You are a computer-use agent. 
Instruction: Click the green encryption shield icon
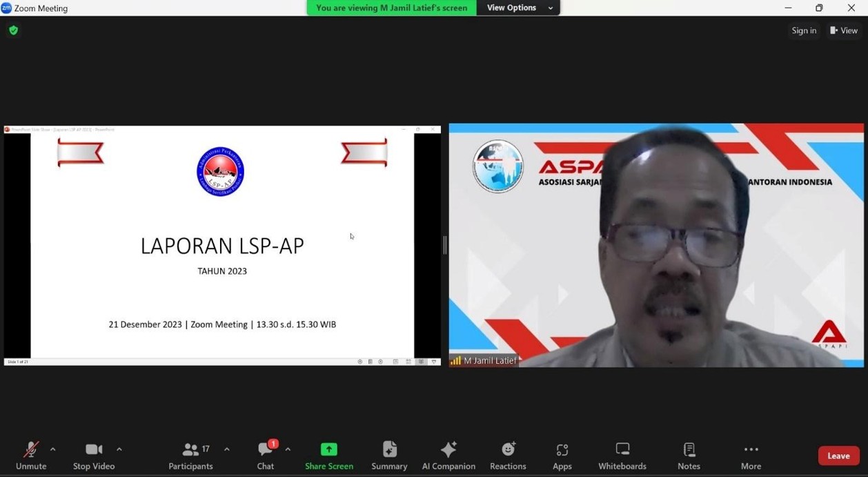[x=13, y=30]
